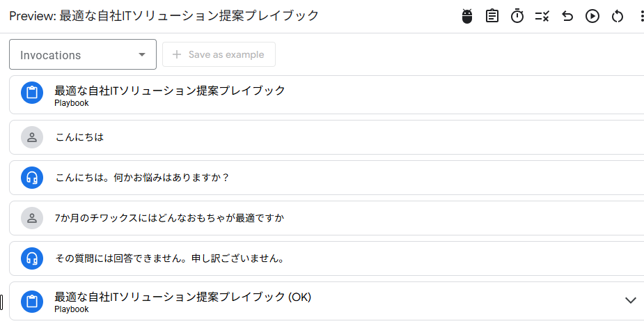Click the clipboard icon on playbook (OK) row
The width and height of the screenshot is (644, 333).
point(32,301)
